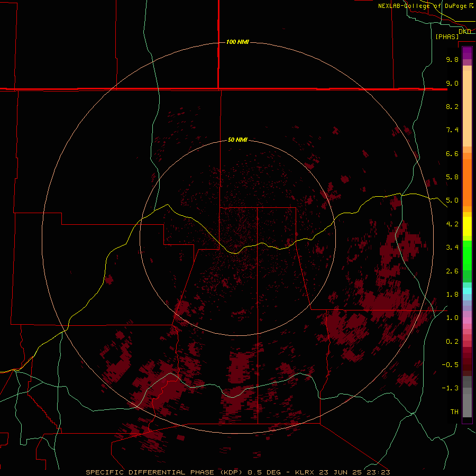Click the 2.6 legend value

452,271
